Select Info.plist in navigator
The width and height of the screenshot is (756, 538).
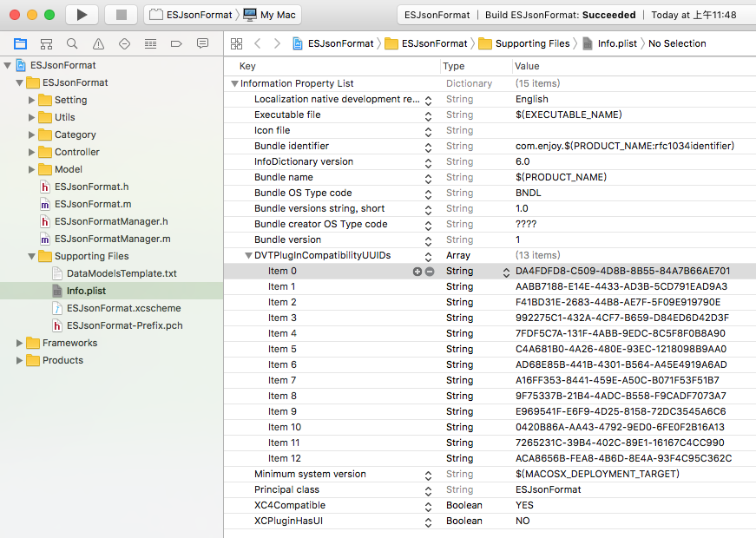[86, 291]
